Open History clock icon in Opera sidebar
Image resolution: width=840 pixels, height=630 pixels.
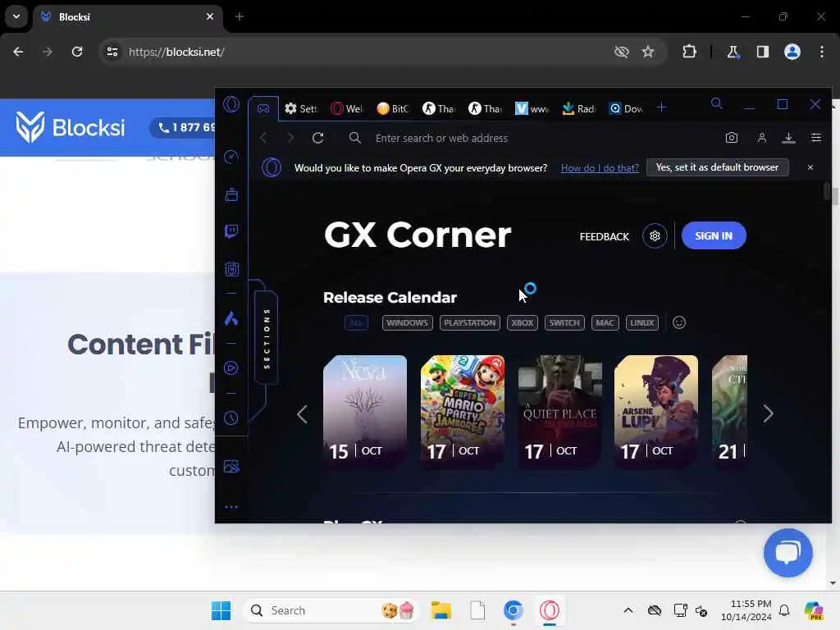point(231,418)
